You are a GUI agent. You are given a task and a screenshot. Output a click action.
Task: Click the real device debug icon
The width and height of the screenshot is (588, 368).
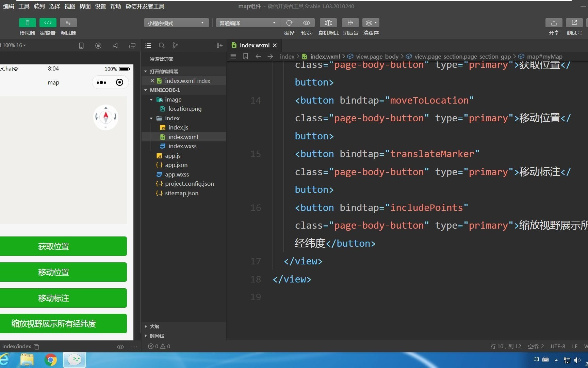click(x=328, y=23)
